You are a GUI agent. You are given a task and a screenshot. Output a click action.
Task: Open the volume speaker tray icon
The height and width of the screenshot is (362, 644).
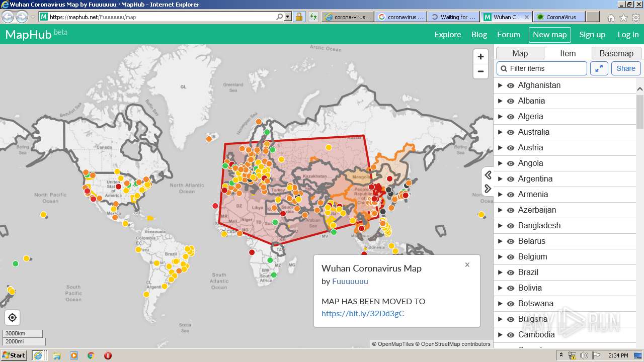(x=584, y=355)
